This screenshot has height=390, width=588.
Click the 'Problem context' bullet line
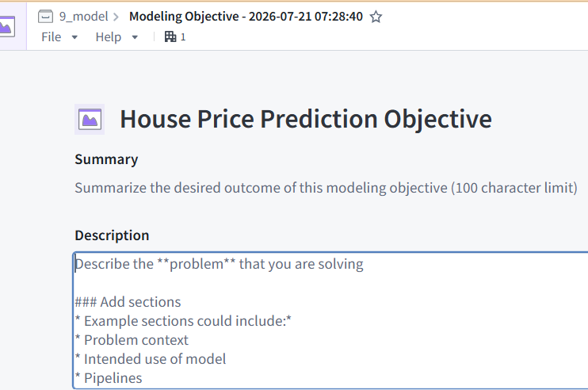tap(132, 340)
